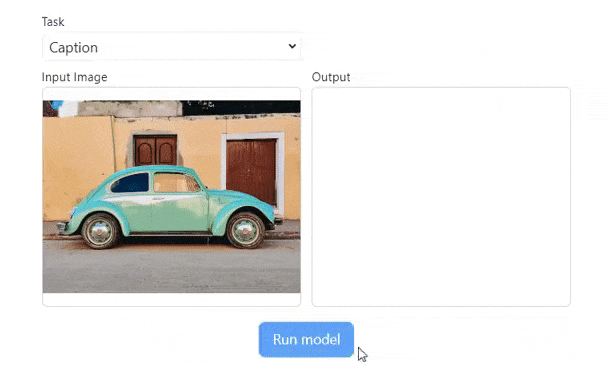Click the Run model button

click(x=306, y=339)
